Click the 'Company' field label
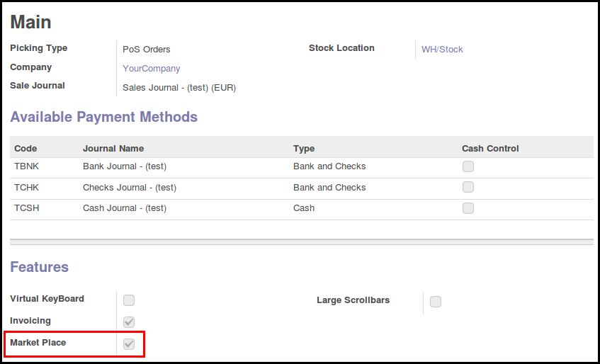 click(x=30, y=67)
